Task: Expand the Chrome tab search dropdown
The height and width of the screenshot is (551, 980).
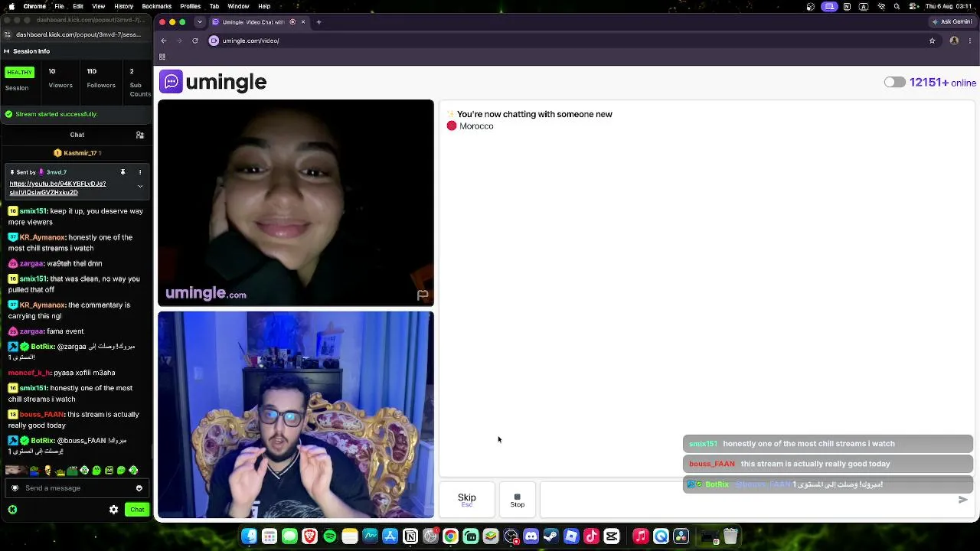Action: [200, 22]
